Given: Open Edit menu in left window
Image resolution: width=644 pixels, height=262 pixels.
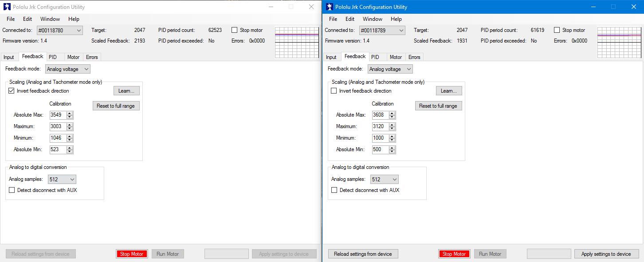Looking at the screenshot, I should [x=27, y=19].
